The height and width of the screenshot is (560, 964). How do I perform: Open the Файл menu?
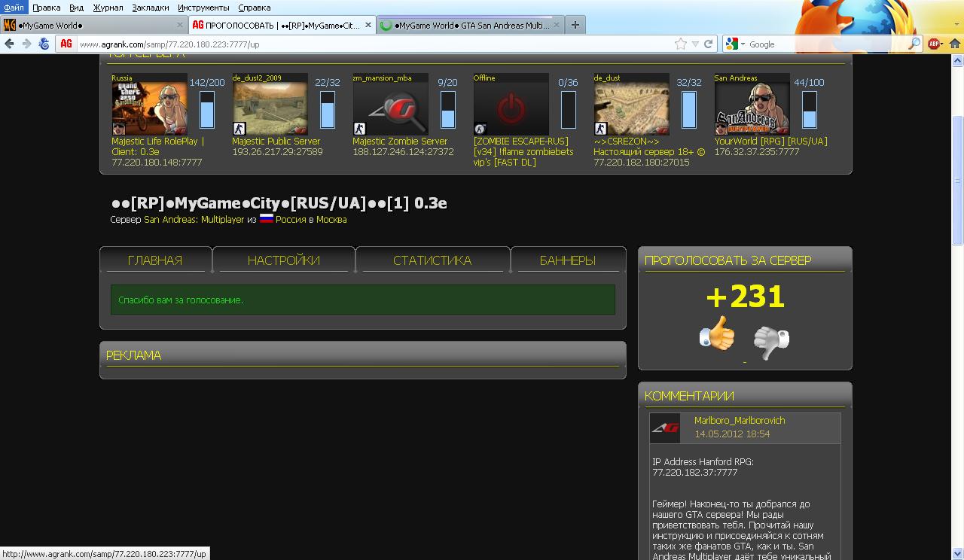(x=14, y=8)
